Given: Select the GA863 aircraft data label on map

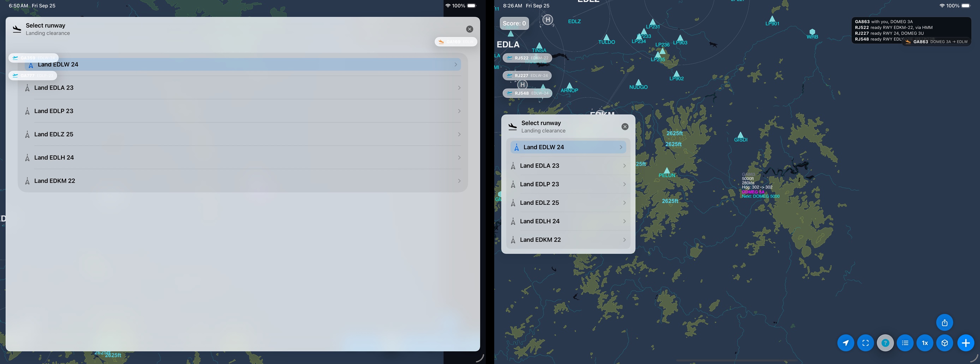Looking at the screenshot, I should (760, 186).
